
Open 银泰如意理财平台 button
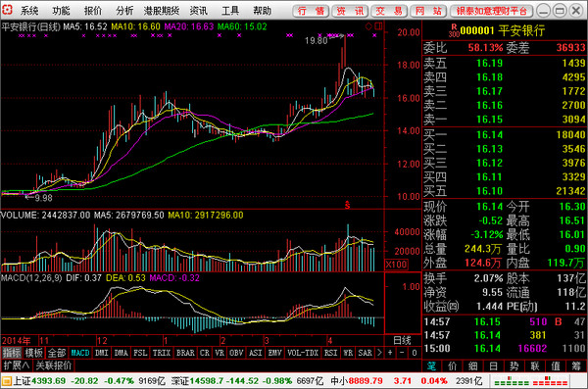492,11
